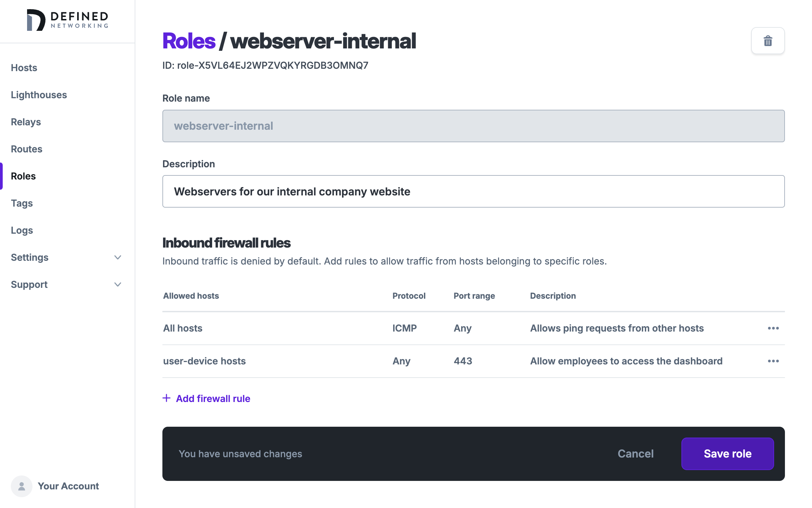Navigate to Hosts section via sidebar icon
The height and width of the screenshot is (508, 812).
(x=24, y=67)
